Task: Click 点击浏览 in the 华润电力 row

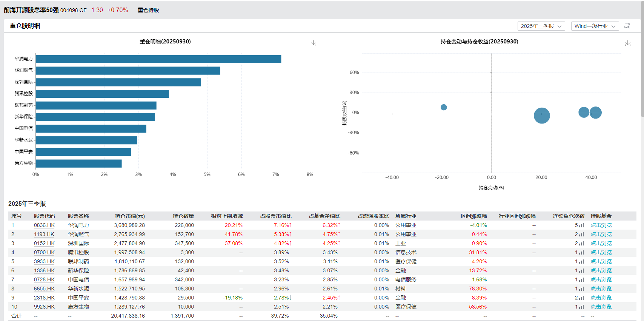Action: click(x=601, y=225)
